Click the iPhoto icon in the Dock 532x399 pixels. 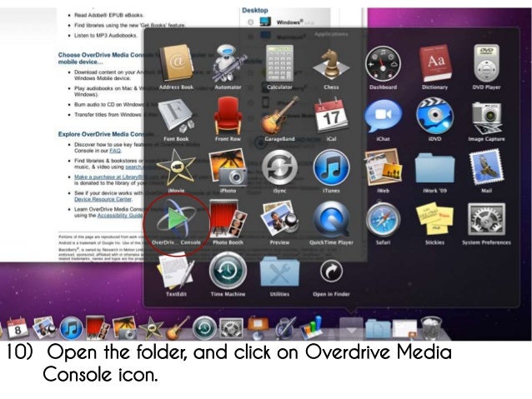pyautogui.click(x=124, y=328)
